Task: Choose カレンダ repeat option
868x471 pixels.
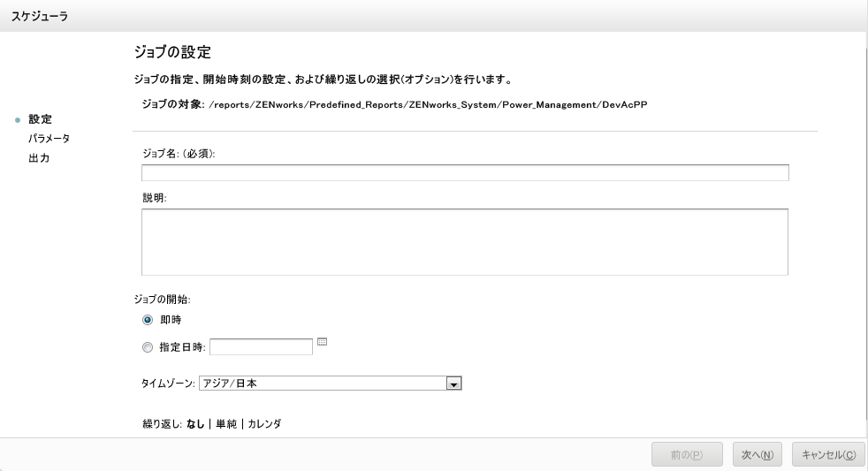Action: point(264,424)
